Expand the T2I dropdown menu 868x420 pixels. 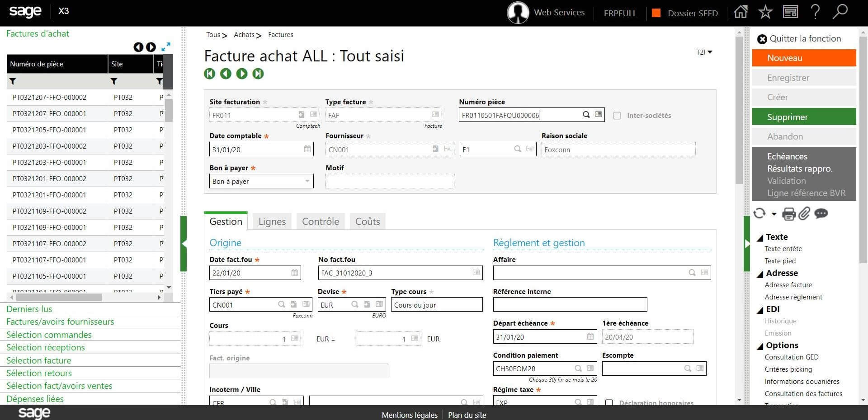(x=704, y=52)
